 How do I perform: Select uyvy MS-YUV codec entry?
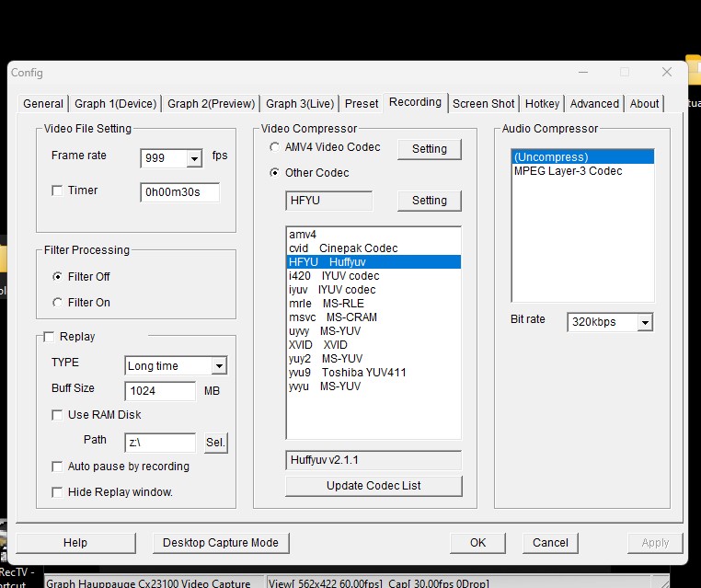coord(373,331)
